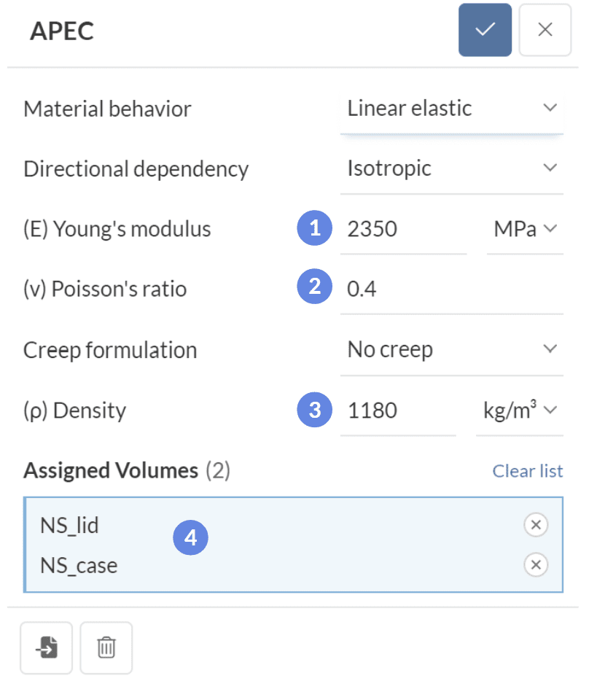Click the Clear list link

click(x=528, y=471)
